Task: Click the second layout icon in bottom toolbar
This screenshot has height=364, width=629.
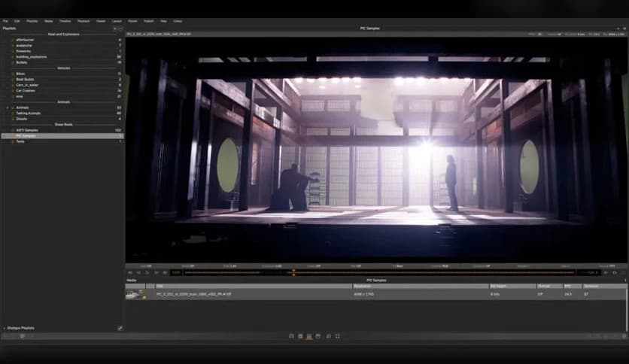Action: pos(300,336)
